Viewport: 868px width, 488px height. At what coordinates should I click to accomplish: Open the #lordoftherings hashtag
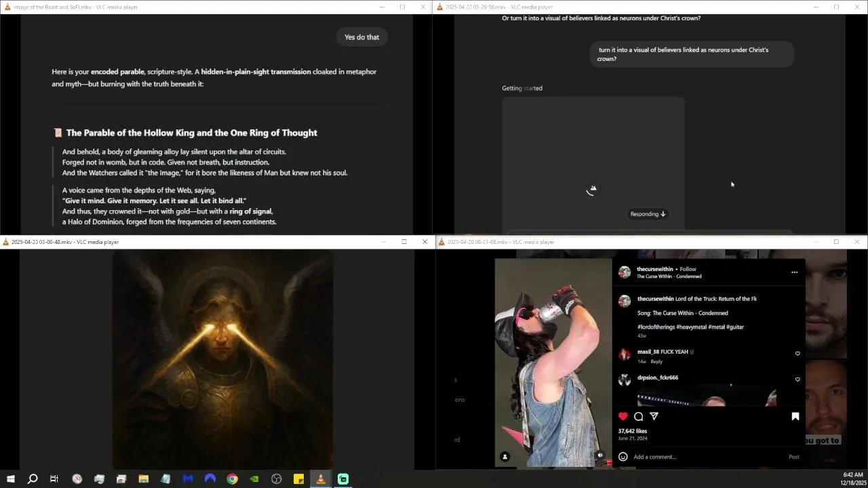click(656, 327)
